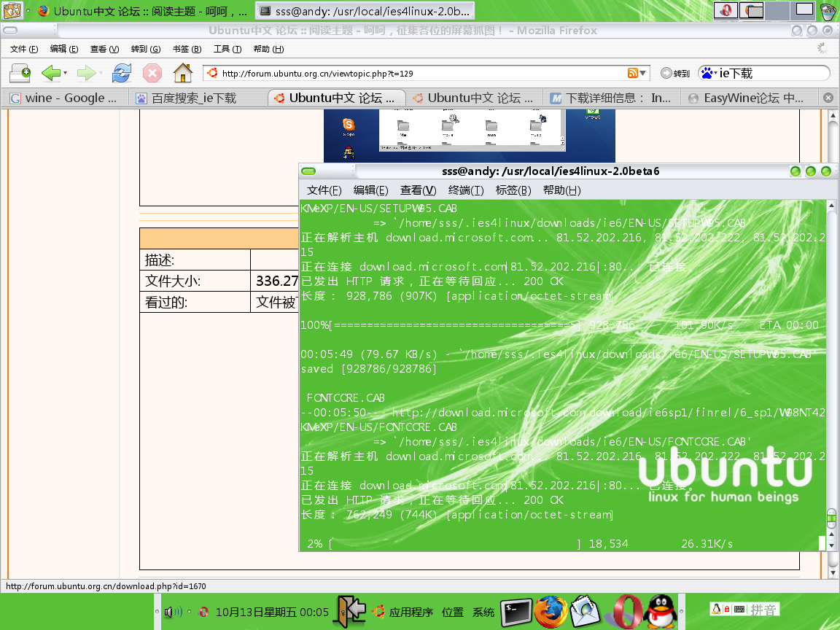Click the Firefox back arrow button

click(51, 73)
